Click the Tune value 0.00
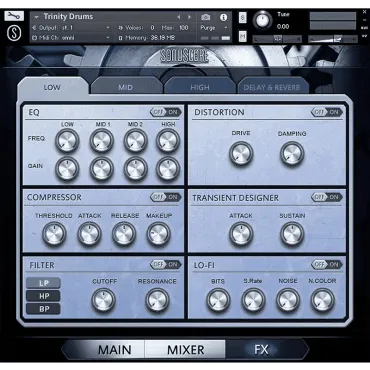The width and height of the screenshot is (370, 370). point(283,27)
